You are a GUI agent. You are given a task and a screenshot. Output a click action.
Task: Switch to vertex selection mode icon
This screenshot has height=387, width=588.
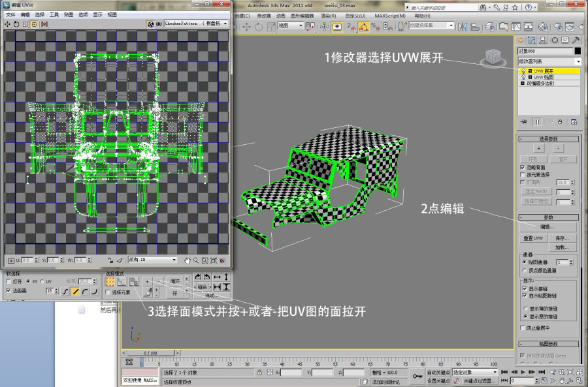[110, 281]
